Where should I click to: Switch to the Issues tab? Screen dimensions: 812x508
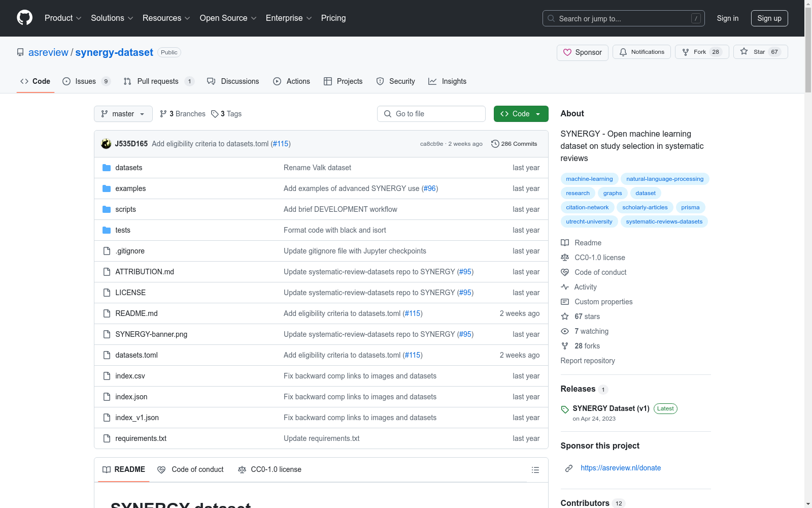86,81
